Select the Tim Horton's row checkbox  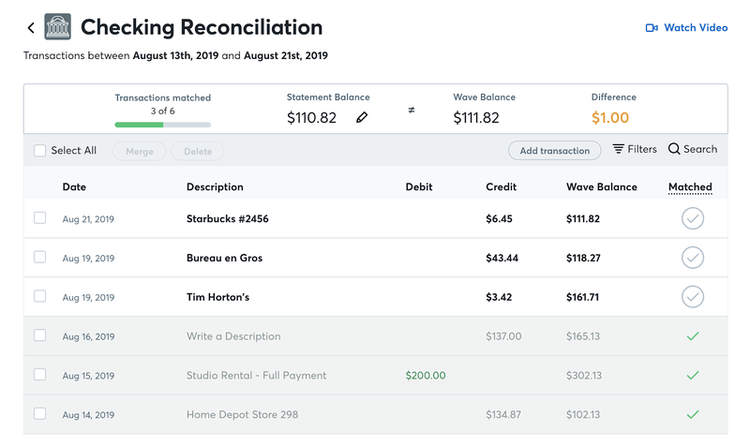[40, 297]
